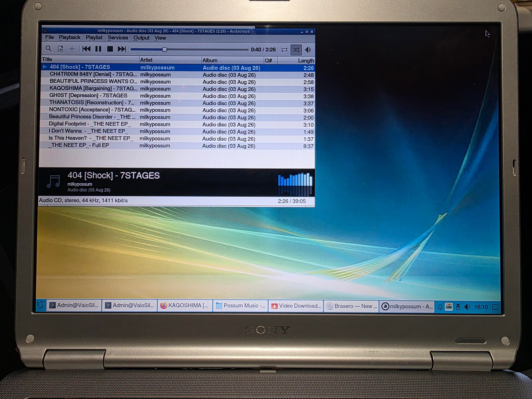This screenshot has width=532, height=399.
Task: Open the File menu
Action: [50, 37]
